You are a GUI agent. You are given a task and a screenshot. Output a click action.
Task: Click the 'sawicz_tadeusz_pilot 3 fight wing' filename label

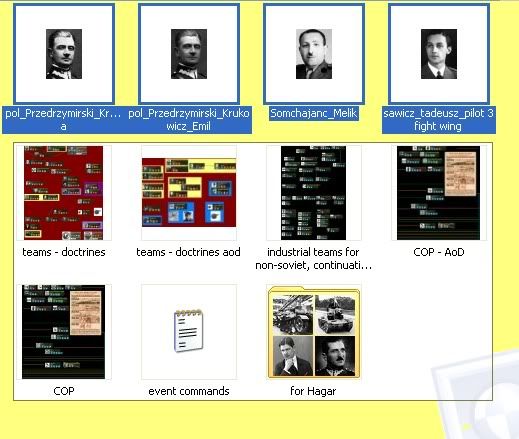[x=439, y=120]
